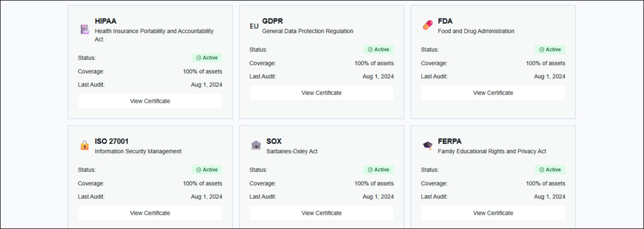This screenshot has height=229, width=644.
Task: Open ISO 27001 View Certificate button
Action: pos(150,213)
